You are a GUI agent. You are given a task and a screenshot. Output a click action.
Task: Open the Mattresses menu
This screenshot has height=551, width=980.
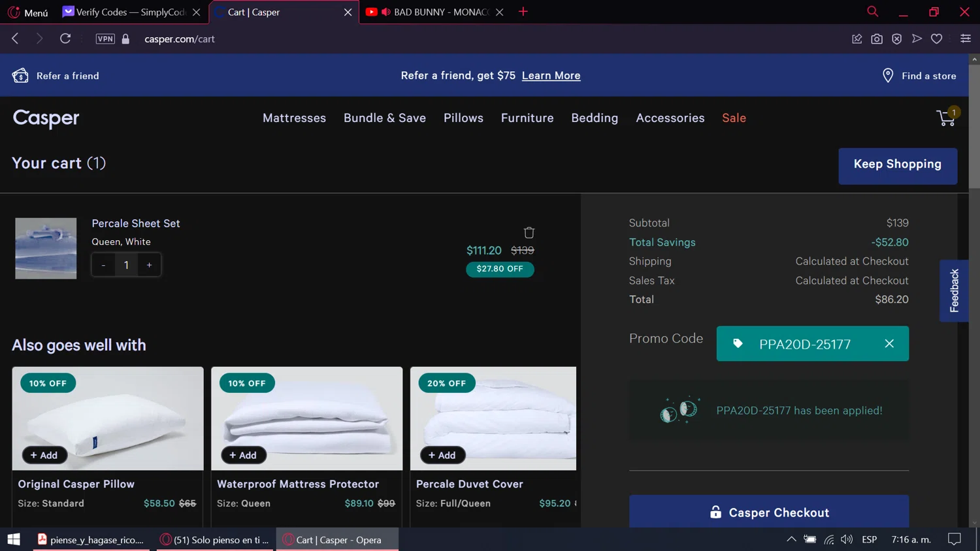coord(294,118)
